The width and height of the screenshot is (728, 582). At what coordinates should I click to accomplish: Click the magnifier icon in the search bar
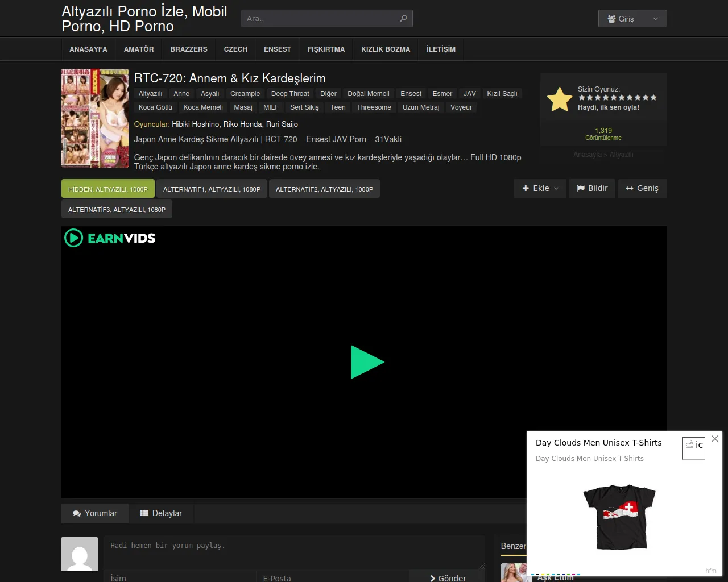pyautogui.click(x=403, y=18)
